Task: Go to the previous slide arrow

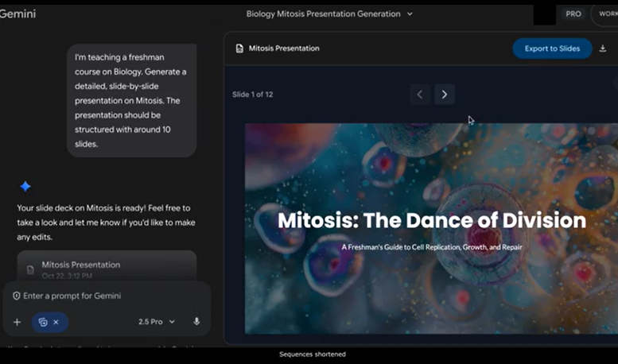Action: (421, 95)
